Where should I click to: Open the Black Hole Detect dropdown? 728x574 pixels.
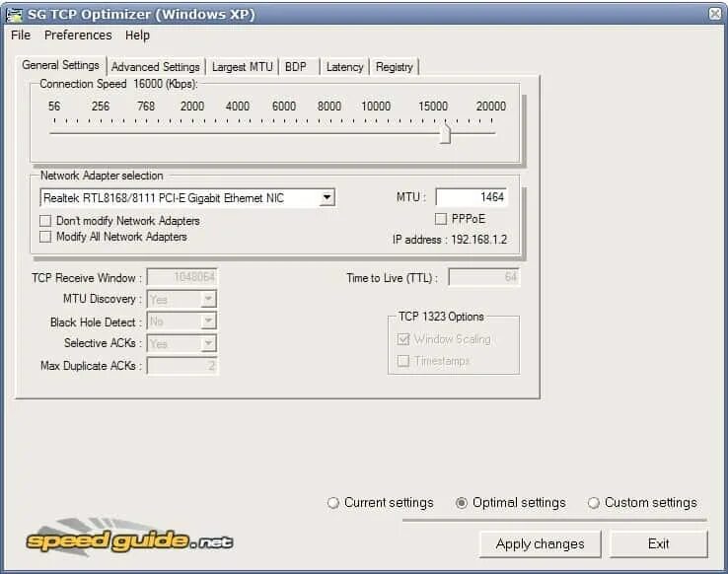pos(209,322)
